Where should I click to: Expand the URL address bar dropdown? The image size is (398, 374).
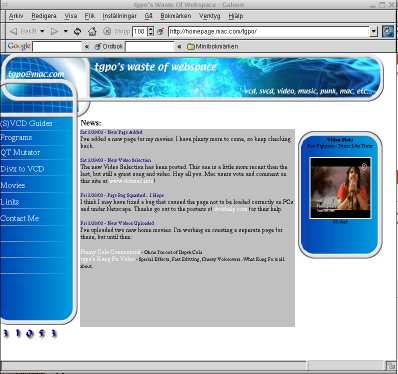[374, 32]
